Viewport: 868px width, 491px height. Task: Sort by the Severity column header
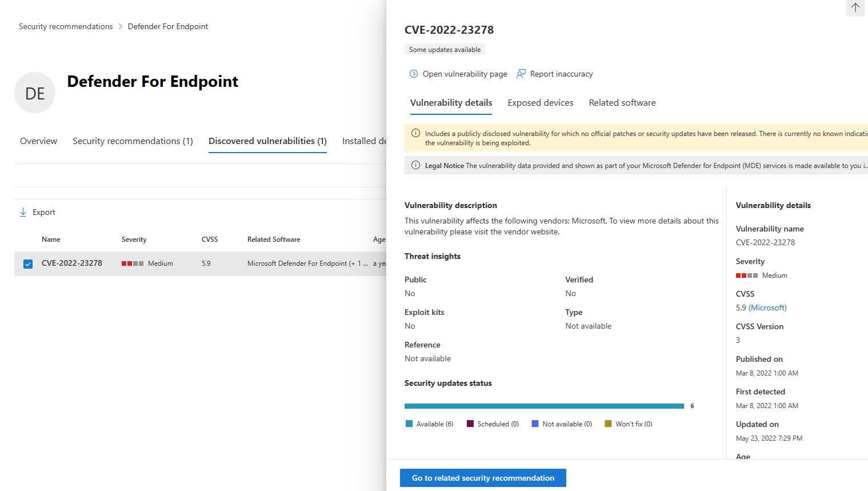point(134,239)
